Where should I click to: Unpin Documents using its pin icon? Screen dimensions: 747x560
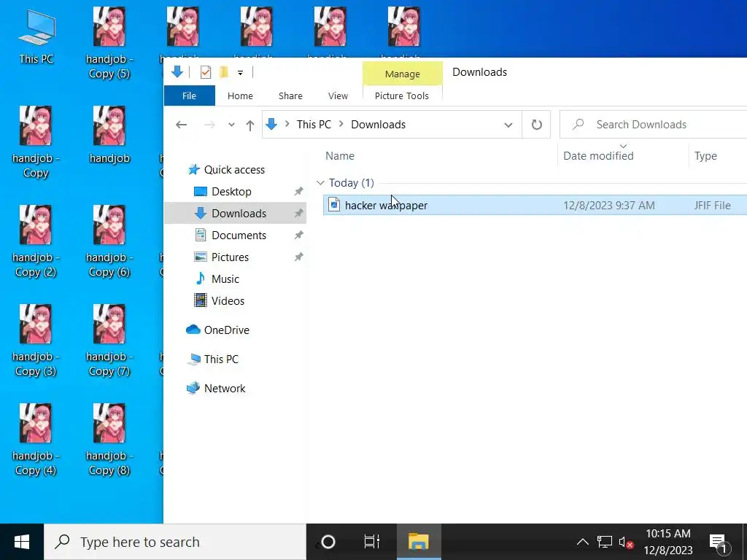(x=298, y=236)
